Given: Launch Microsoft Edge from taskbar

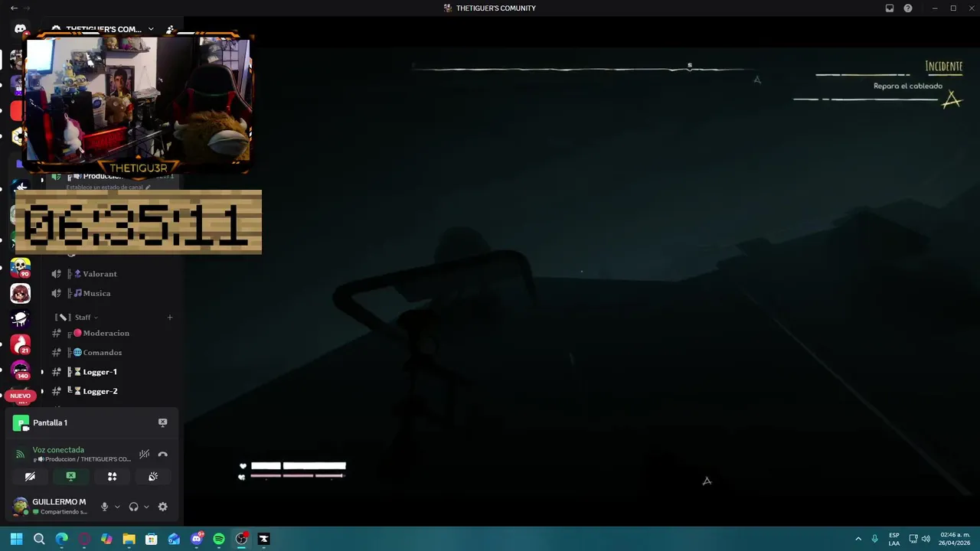Looking at the screenshot, I should 61,539.
